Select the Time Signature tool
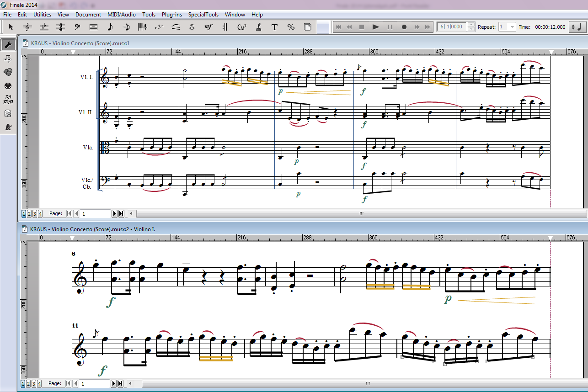This screenshot has width=588, height=392. 60,27
